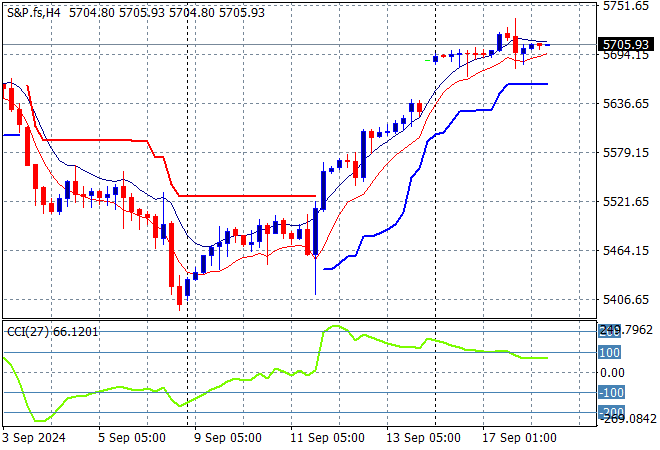Click the CCI -100 level label
Viewport: 660px width, 450px height.
611,392
